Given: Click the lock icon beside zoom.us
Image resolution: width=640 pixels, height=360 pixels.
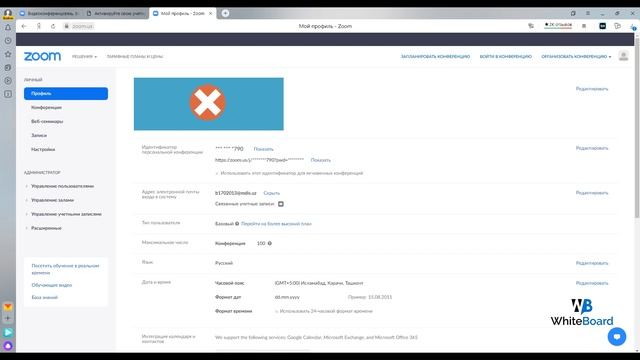Looking at the screenshot, I should pos(66,26).
